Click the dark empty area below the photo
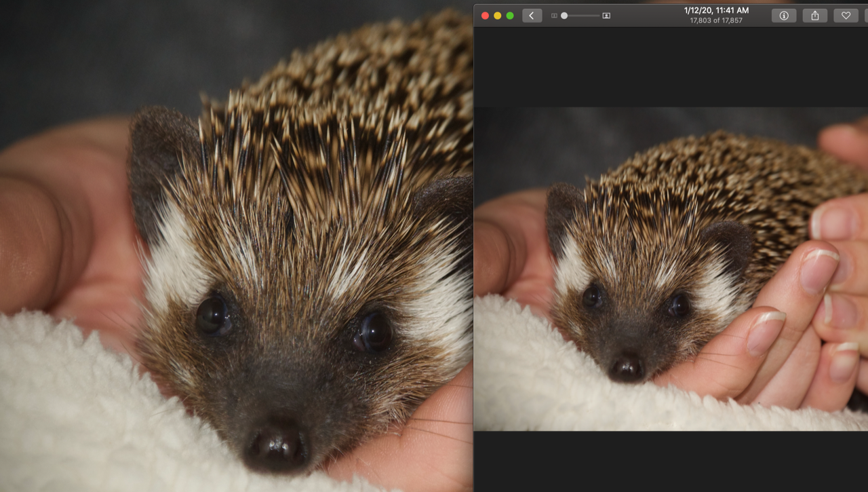This screenshot has height=492, width=868. pyautogui.click(x=670, y=461)
